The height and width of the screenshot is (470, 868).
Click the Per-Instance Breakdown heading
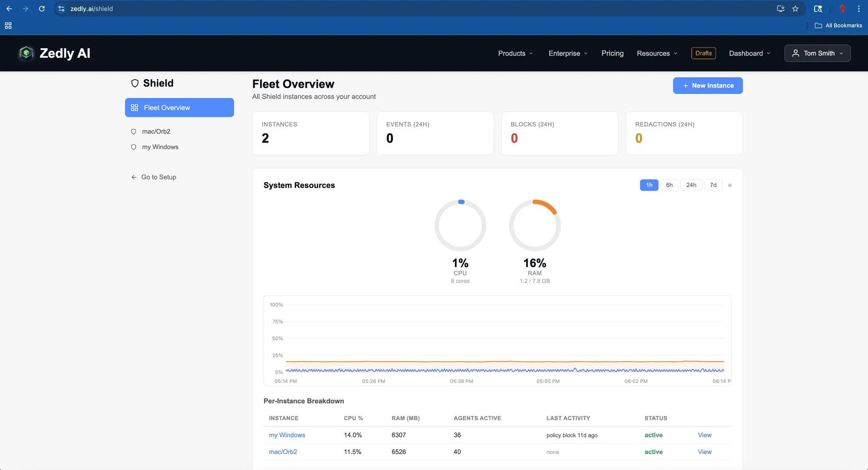pyautogui.click(x=304, y=401)
